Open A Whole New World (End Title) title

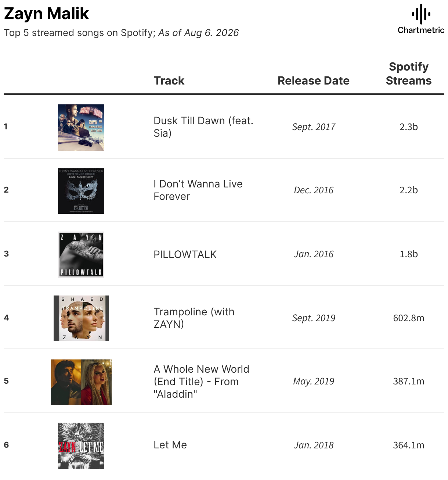tap(201, 382)
